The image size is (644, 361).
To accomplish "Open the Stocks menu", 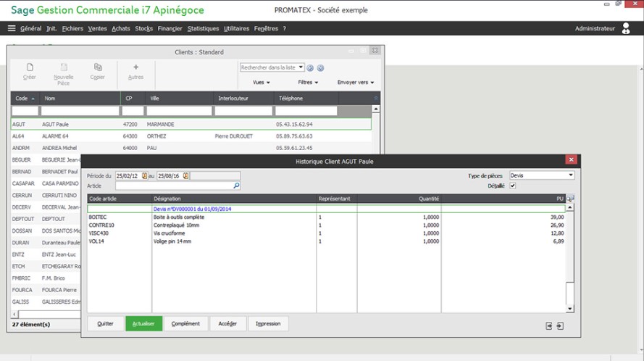I will (x=143, y=28).
